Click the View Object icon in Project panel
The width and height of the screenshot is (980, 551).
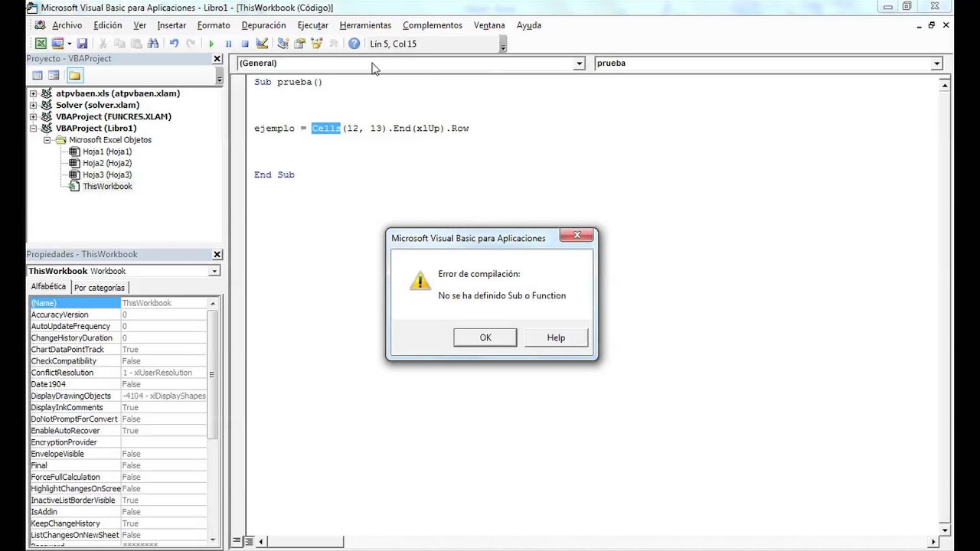(x=54, y=75)
